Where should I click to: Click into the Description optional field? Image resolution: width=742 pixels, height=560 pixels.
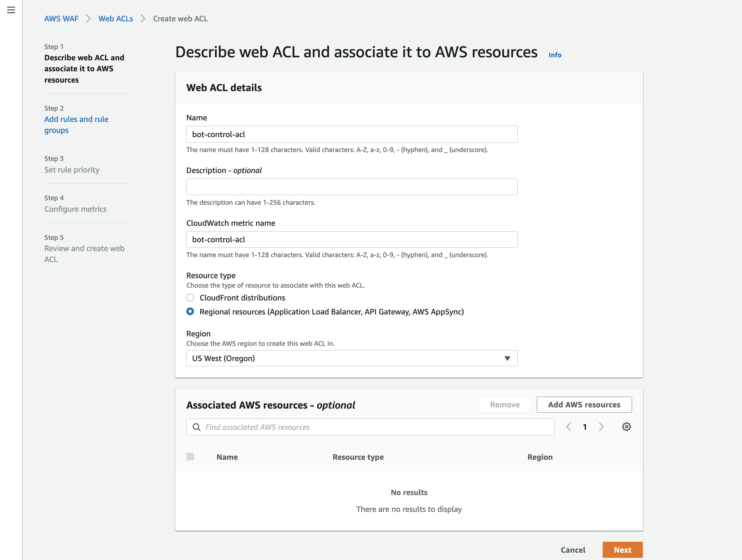coord(351,187)
